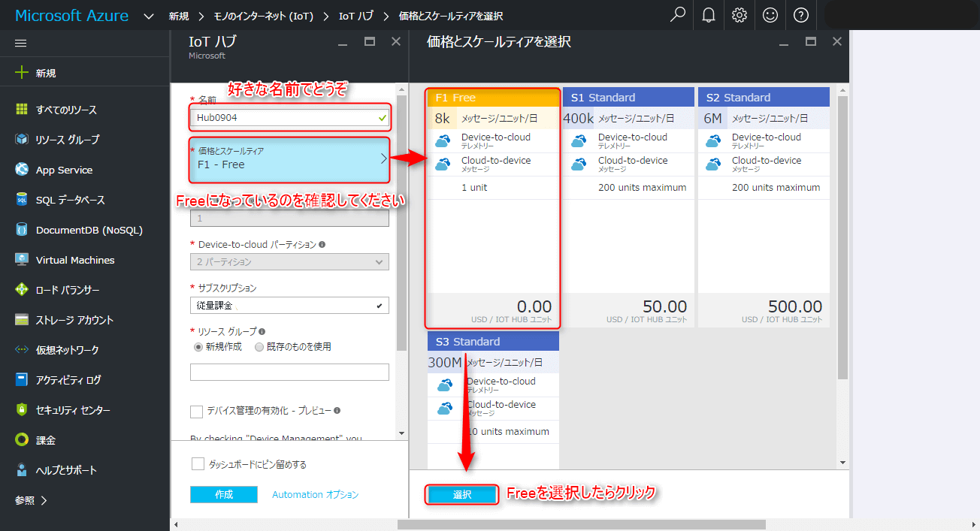Expand the 価格とスケールティア selector
Image resolution: width=980 pixels, height=531 pixels.
point(289,158)
